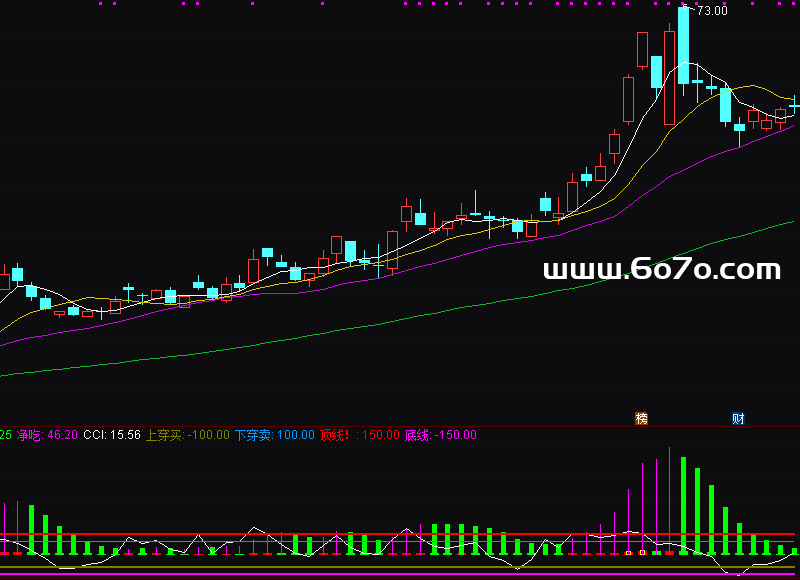Screen dimensions: 800x580
Task: Click the CCI value label
Action: point(110,435)
